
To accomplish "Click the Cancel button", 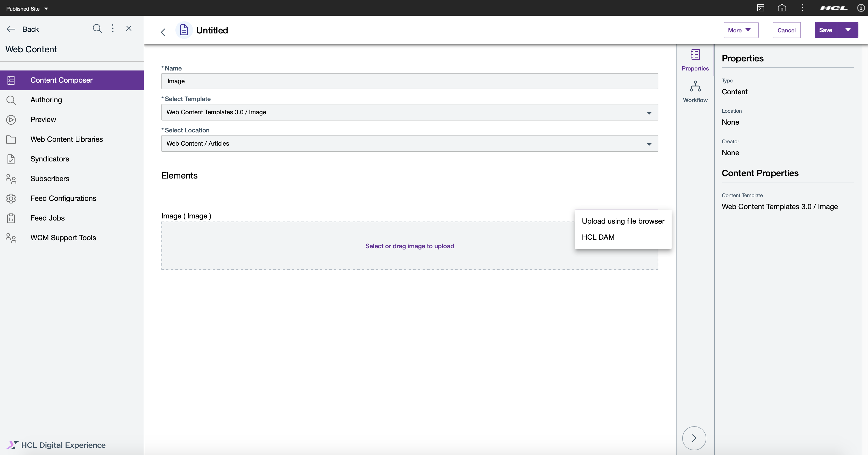I will click(786, 30).
